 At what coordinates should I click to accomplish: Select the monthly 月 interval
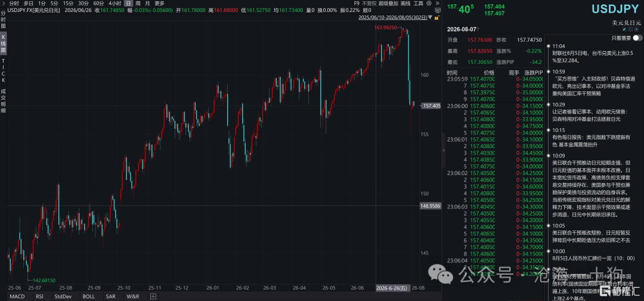click(x=147, y=4)
